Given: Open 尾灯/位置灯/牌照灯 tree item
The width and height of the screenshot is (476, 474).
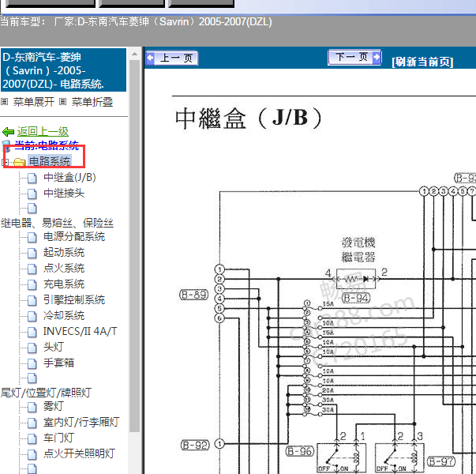Looking at the screenshot, I should [x=46, y=393].
